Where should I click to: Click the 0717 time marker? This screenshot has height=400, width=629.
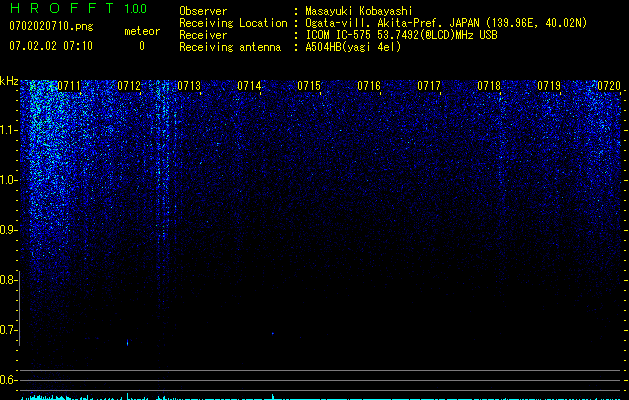(429, 86)
